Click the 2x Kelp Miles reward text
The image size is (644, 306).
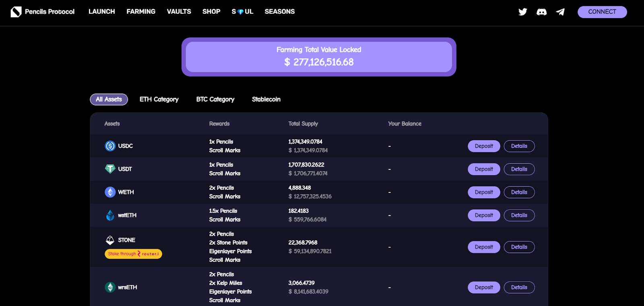[x=225, y=283]
